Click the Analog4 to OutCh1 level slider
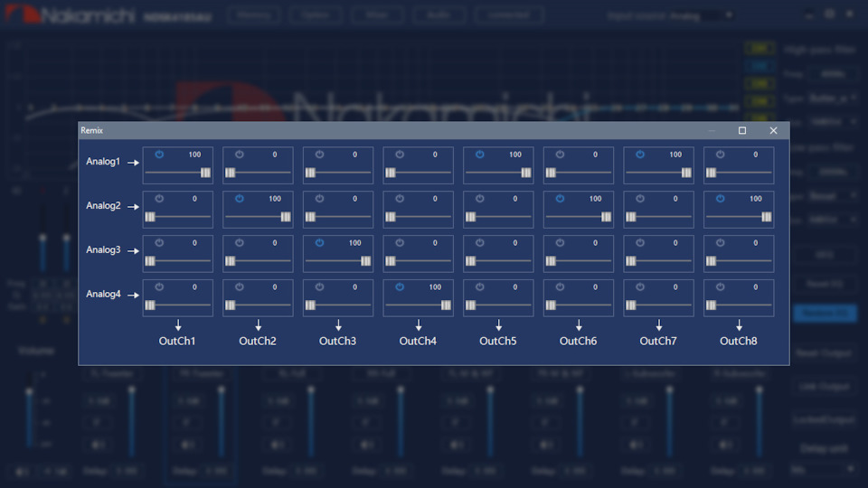The image size is (868, 488). 178,305
